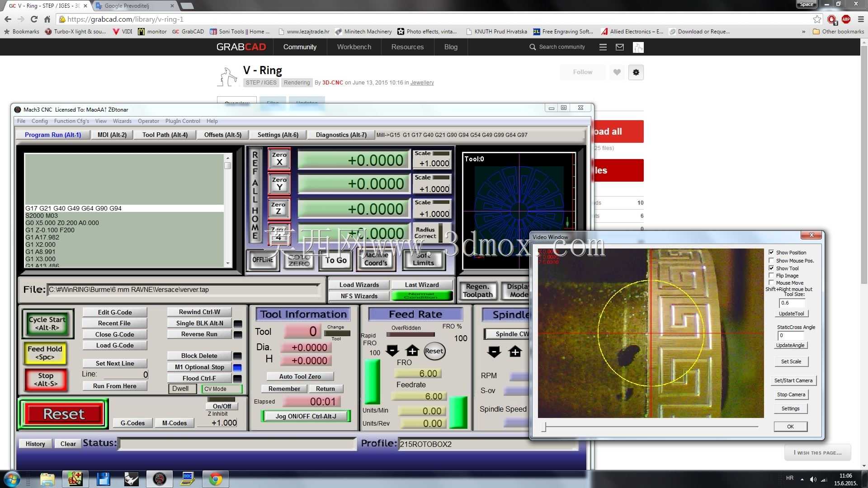Reload the GrabCAD page
Viewport: 868px width, 488px height.
34,19
